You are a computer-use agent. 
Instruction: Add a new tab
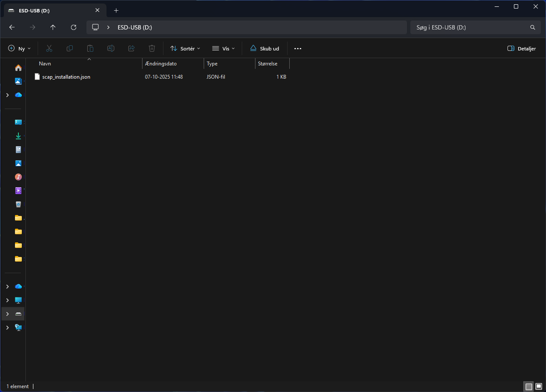pos(116,10)
